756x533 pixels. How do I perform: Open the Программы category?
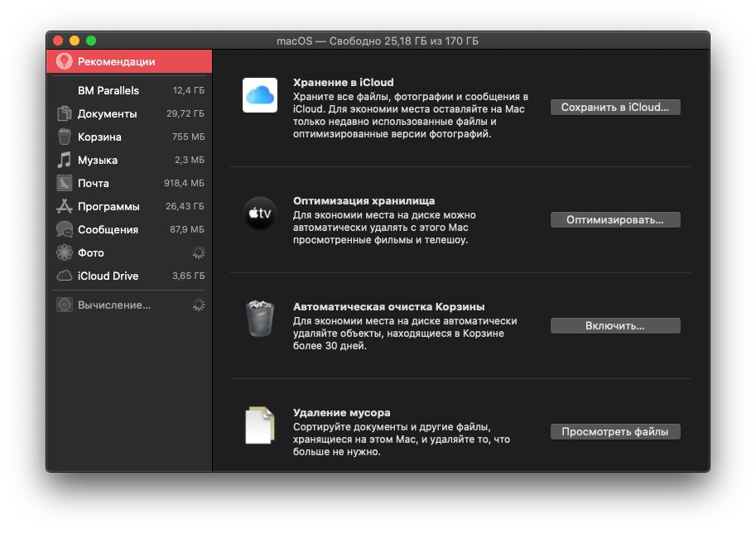(129, 206)
